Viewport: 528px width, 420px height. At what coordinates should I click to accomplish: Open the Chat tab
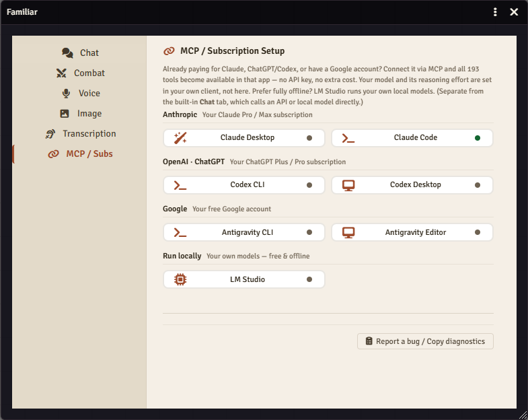pos(80,53)
